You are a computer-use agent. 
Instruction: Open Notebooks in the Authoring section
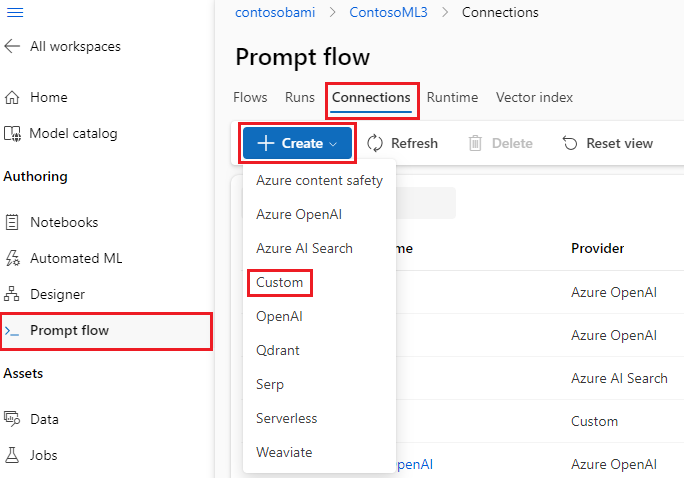coord(63,222)
